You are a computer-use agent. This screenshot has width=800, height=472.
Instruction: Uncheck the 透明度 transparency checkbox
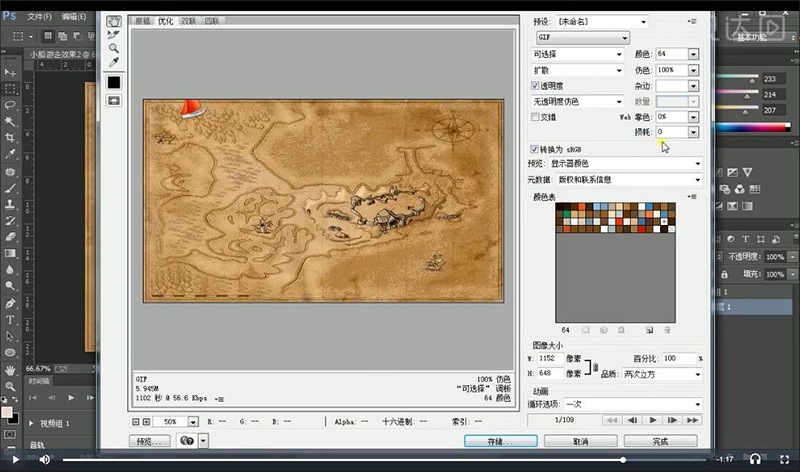point(535,86)
